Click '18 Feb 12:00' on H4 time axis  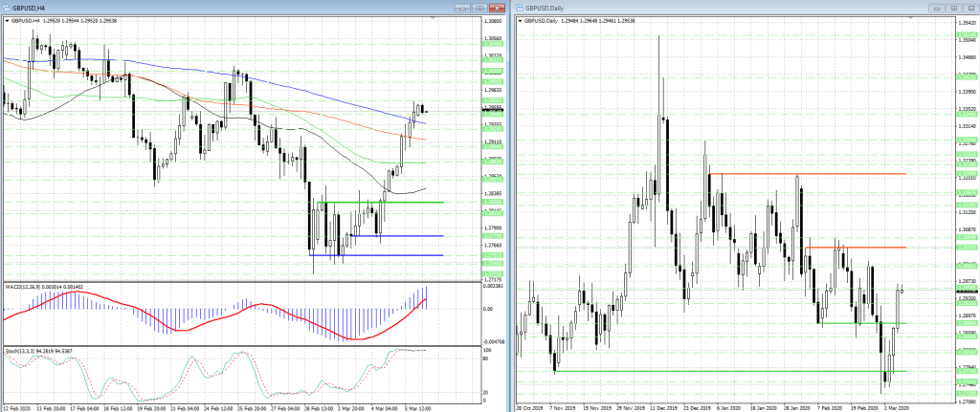point(119,407)
